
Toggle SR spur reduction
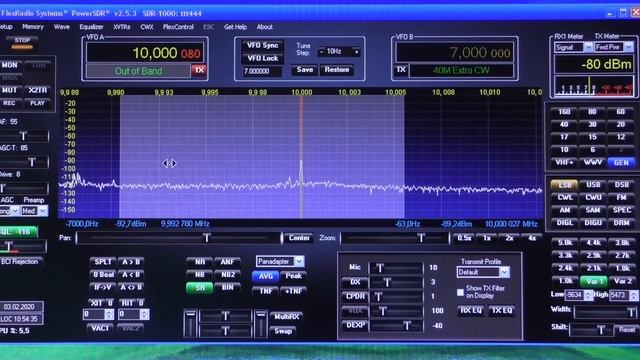200,288
